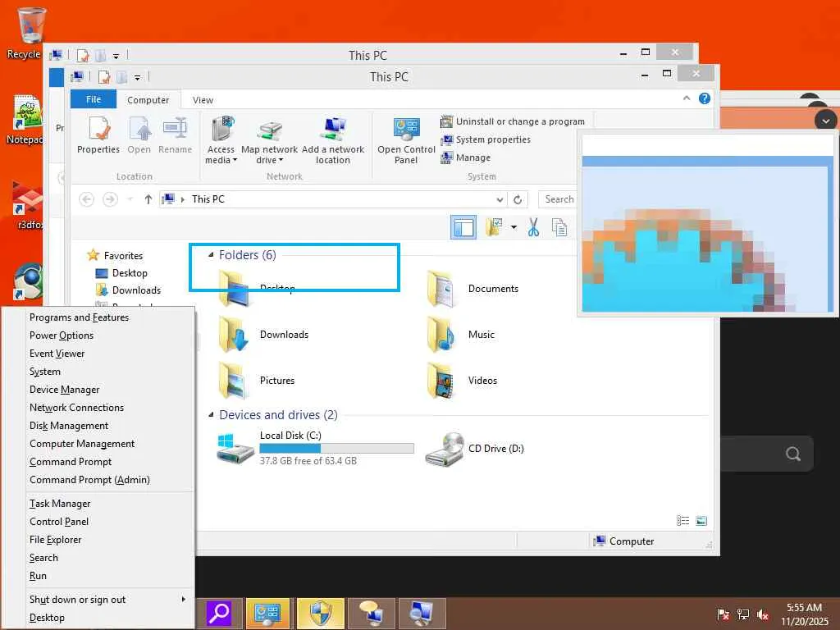Click the Copy pages icon

(559, 228)
